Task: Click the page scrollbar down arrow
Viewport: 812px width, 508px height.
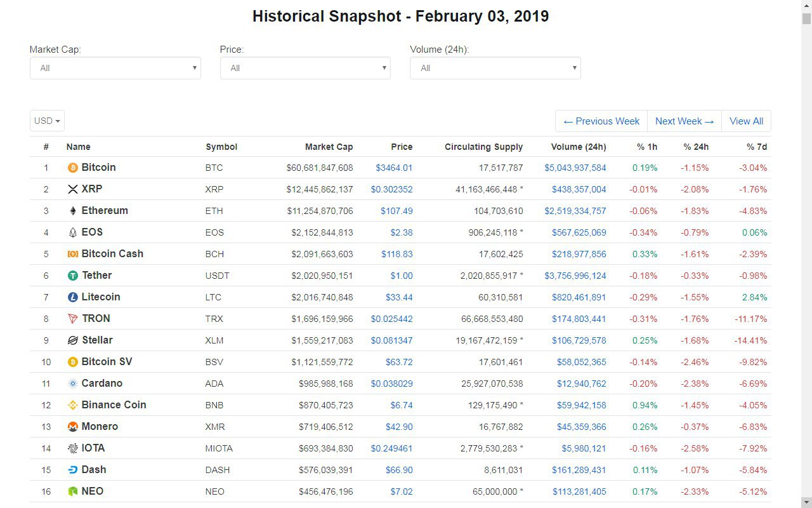Action: tap(806, 502)
